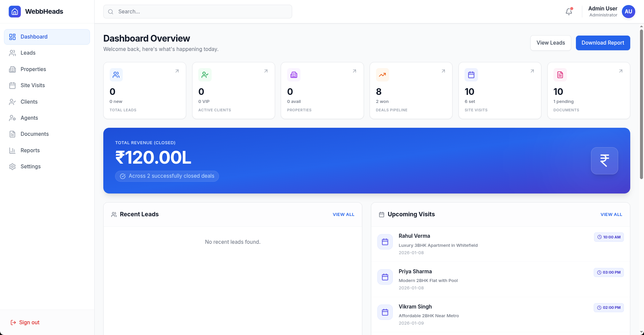Click the rupee symbol icon on revenue banner
644x335 pixels.
(604, 161)
